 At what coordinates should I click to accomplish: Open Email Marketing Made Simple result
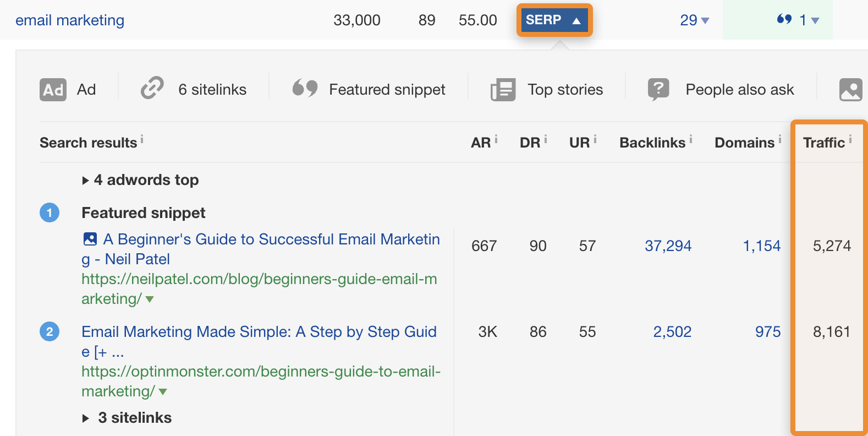tap(259, 332)
